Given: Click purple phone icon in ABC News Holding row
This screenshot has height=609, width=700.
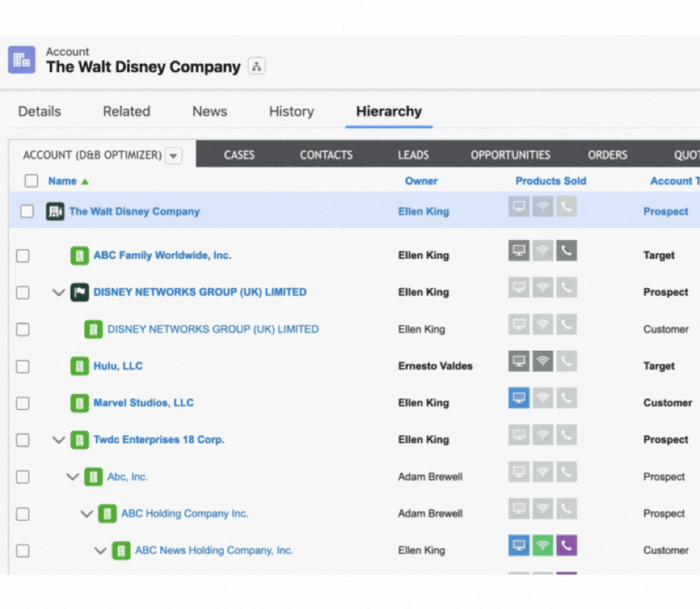Looking at the screenshot, I should [x=567, y=545].
